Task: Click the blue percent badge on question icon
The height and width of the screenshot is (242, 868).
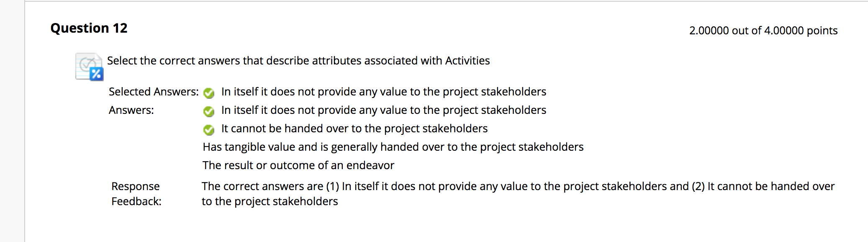Action: coord(97,74)
